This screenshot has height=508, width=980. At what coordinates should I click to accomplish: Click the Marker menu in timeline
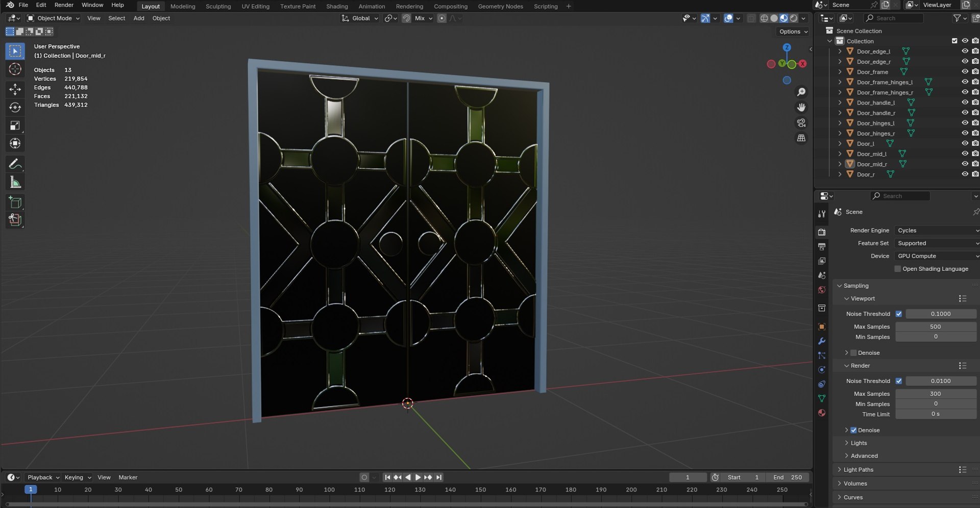coord(128,477)
